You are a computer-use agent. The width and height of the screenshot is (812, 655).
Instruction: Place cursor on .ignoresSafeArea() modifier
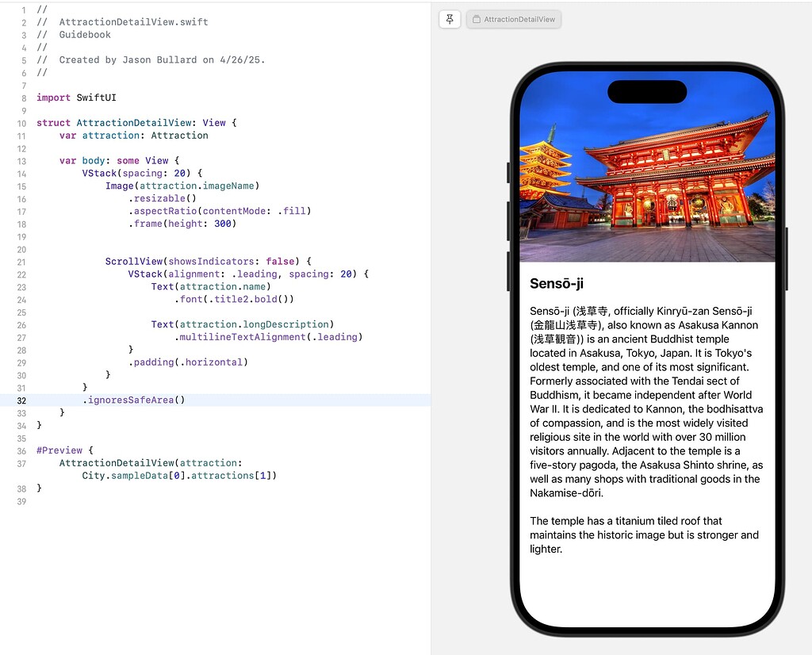click(x=133, y=400)
